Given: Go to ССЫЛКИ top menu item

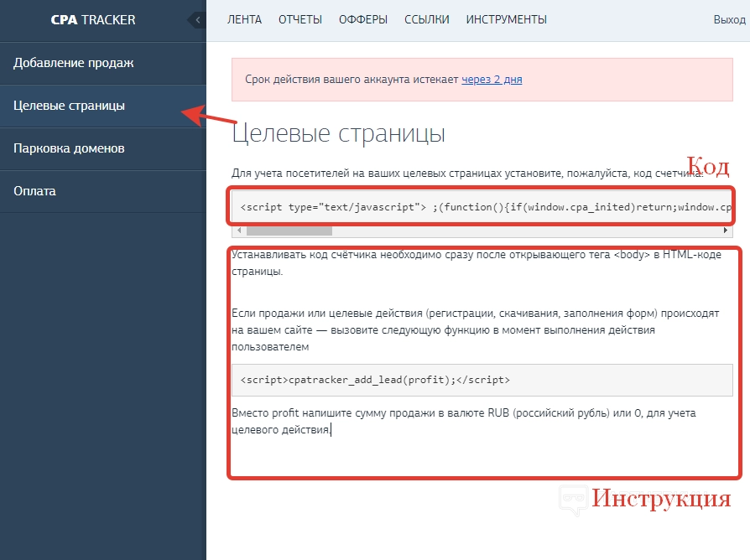Looking at the screenshot, I should click(x=427, y=19).
